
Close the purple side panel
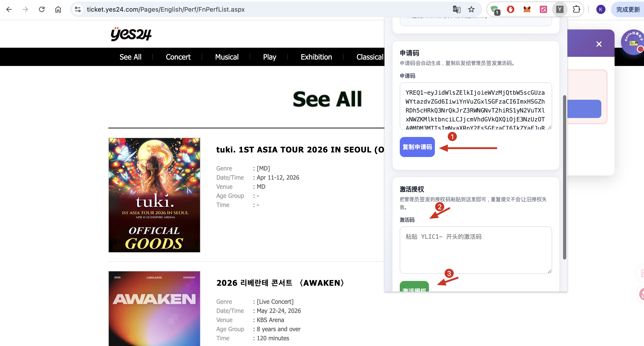coord(599,44)
